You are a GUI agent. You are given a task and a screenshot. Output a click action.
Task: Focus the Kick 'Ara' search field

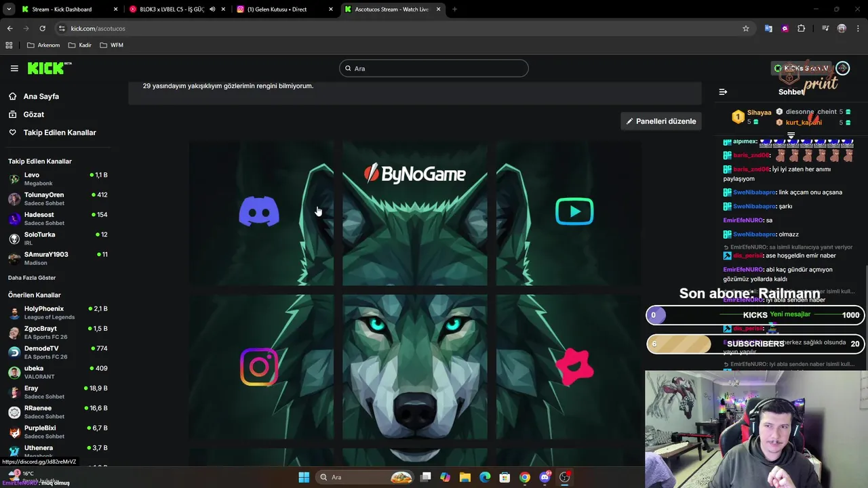click(434, 68)
